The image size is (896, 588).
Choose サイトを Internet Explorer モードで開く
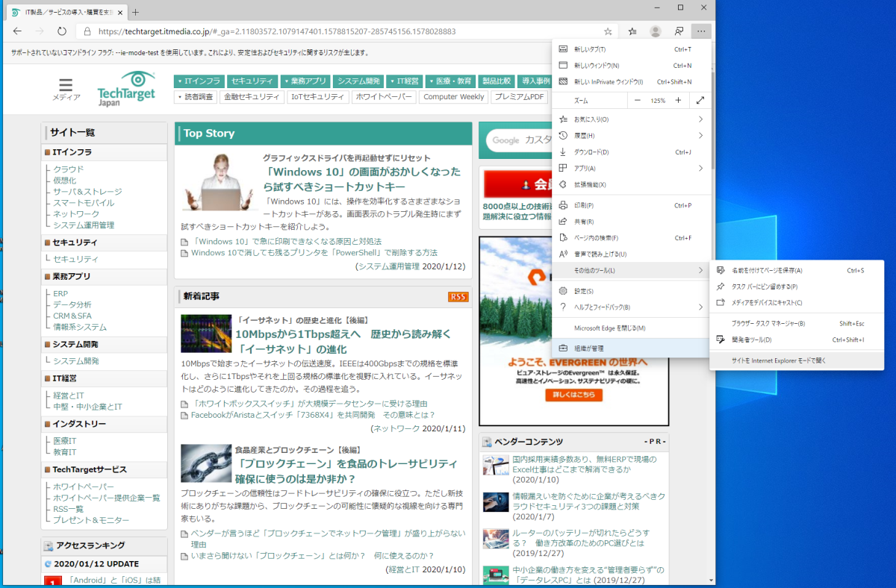tap(797, 360)
